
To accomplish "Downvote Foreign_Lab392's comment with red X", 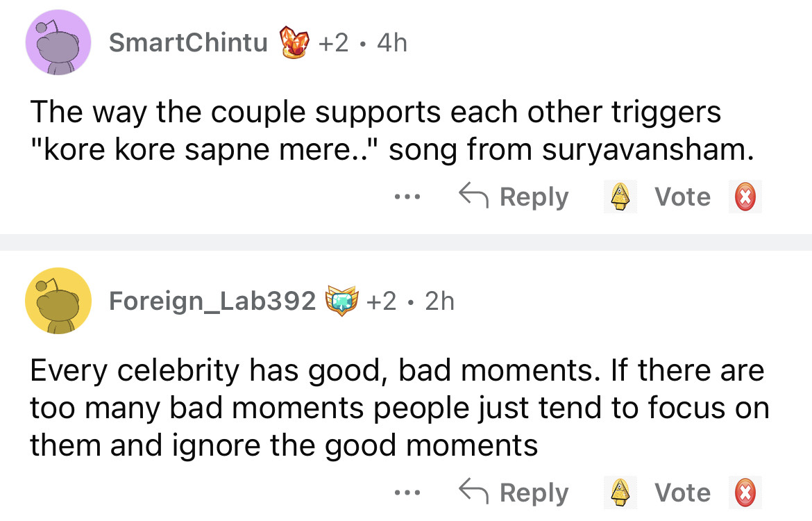I will 745,494.
